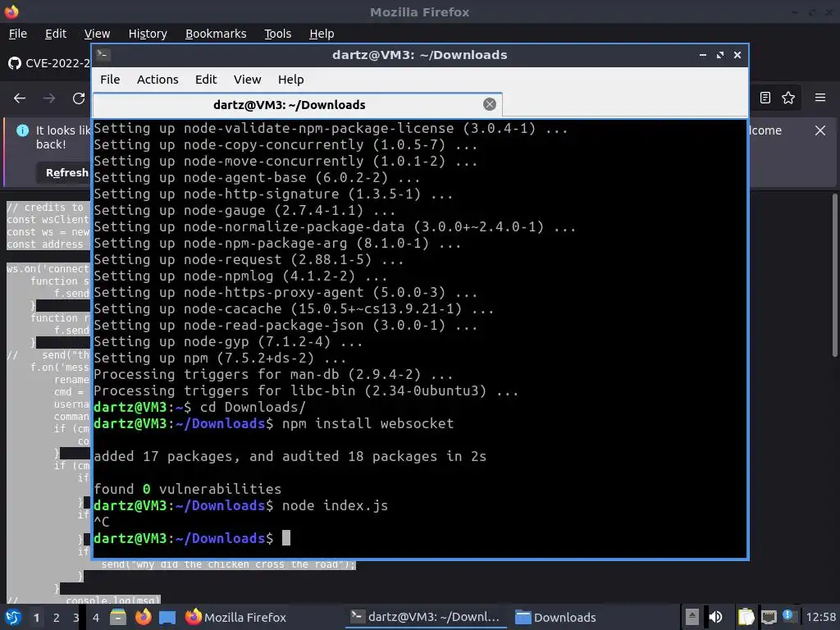840x630 pixels.
Task: Open Firefox Help menu
Action: (x=322, y=34)
